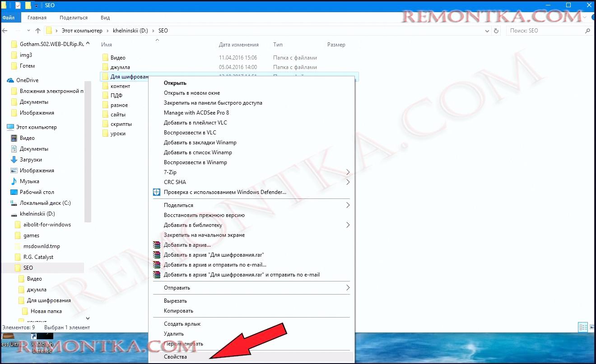Click the Музыка note icon in navigation pane
This screenshot has height=364, width=596.
tap(14, 181)
